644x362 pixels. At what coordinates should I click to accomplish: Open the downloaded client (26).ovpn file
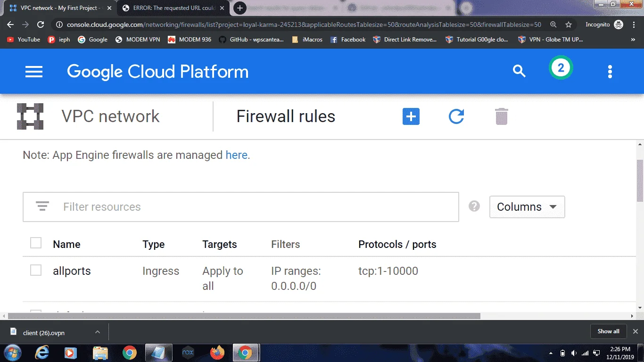tap(43, 332)
